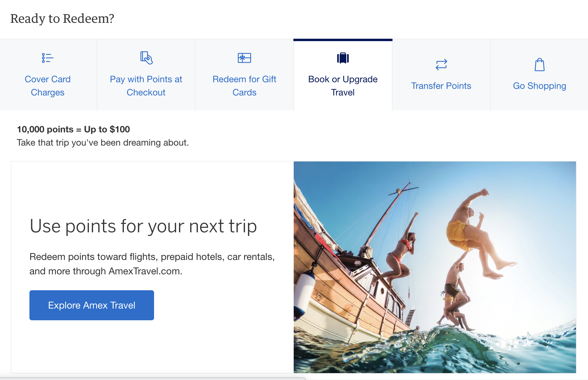The width and height of the screenshot is (588, 380).
Task: Open the Cover Card Charges tab
Action: click(48, 75)
